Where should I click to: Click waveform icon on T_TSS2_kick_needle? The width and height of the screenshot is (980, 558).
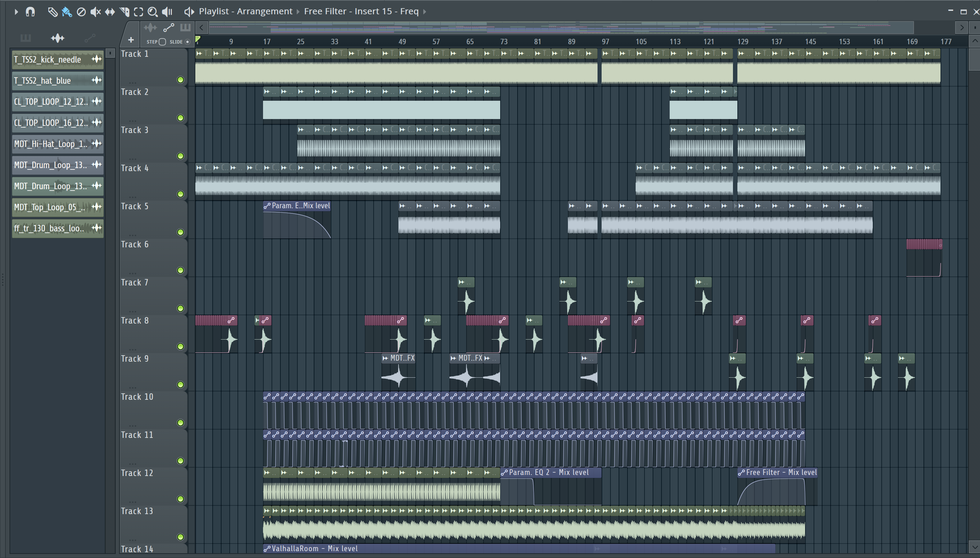[x=97, y=59]
